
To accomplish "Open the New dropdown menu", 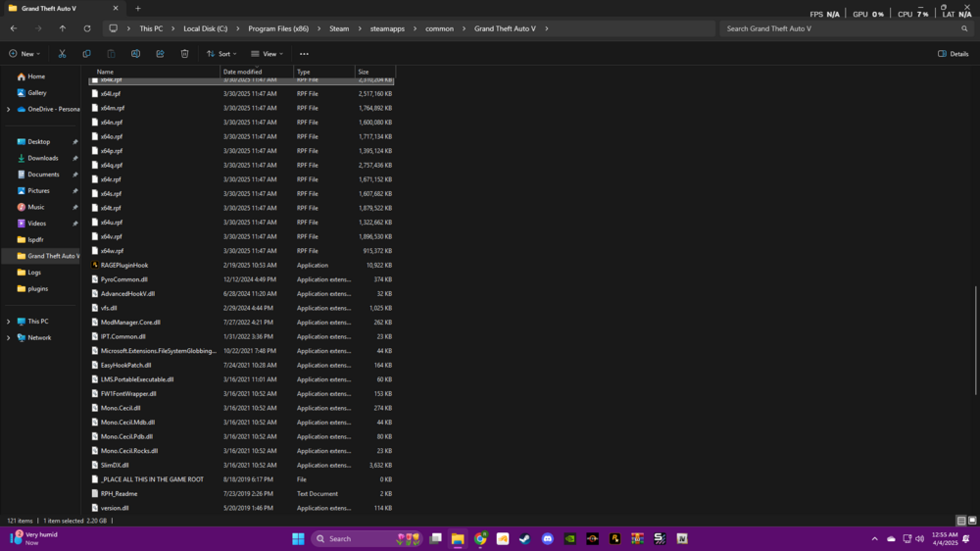I will coord(24,54).
